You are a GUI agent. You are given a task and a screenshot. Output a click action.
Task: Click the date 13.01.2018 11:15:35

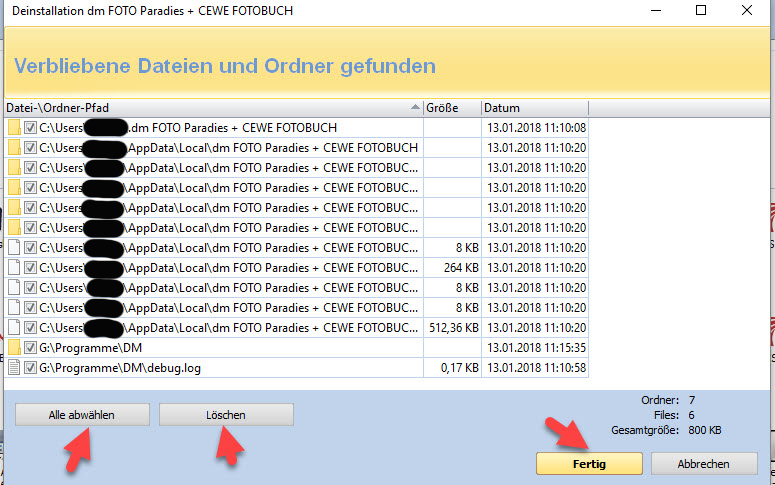click(x=537, y=348)
